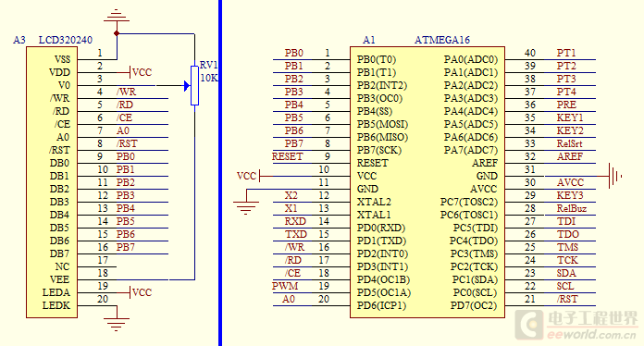The image size is (644, 346).
Task: Select the VCC power port on LCD pin 19
Action: click(141, 292)
